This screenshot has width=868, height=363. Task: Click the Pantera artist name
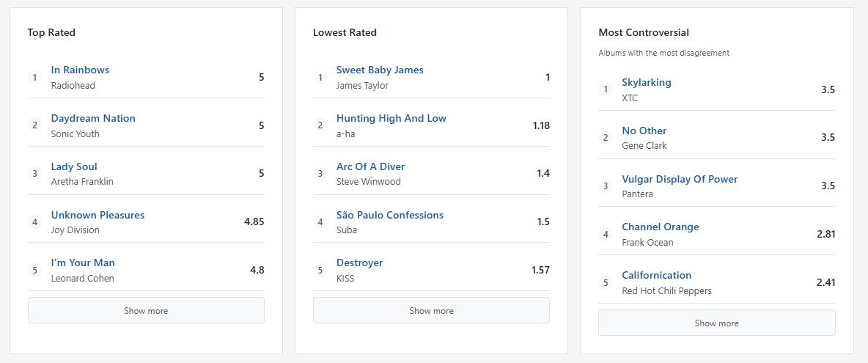point(638,194)
